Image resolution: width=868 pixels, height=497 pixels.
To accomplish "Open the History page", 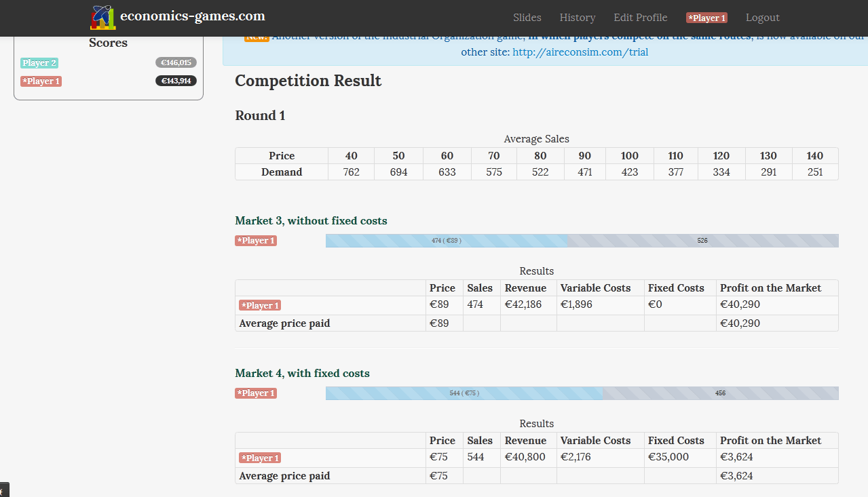I will [578, 18].
